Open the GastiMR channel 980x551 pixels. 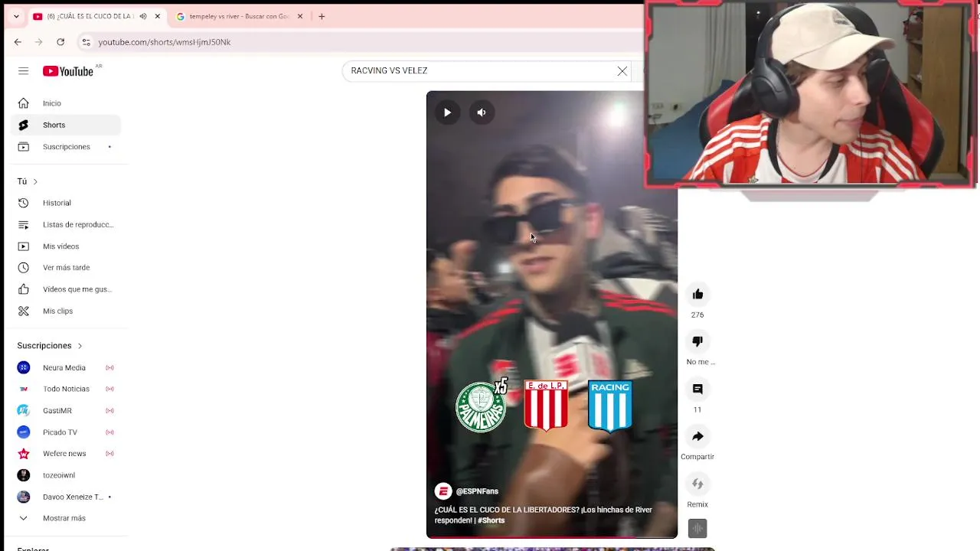click(x=67, y=411)
